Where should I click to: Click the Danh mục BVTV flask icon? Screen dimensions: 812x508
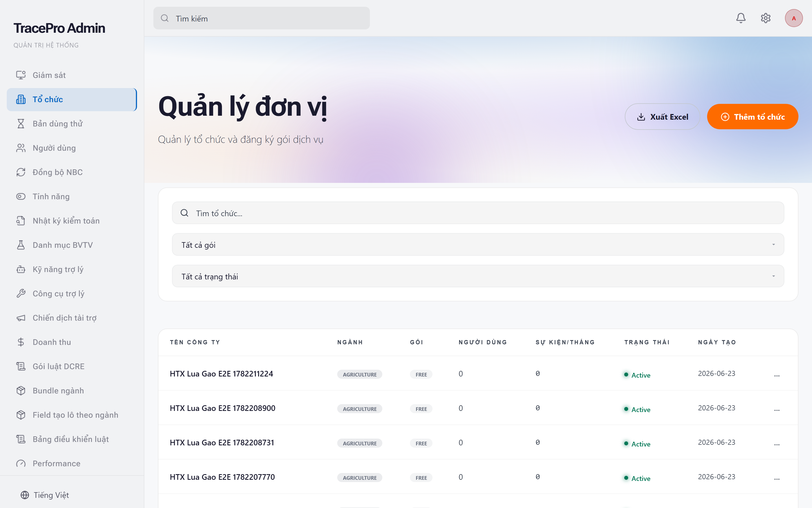pyautogui.click(x=21, y=245)
